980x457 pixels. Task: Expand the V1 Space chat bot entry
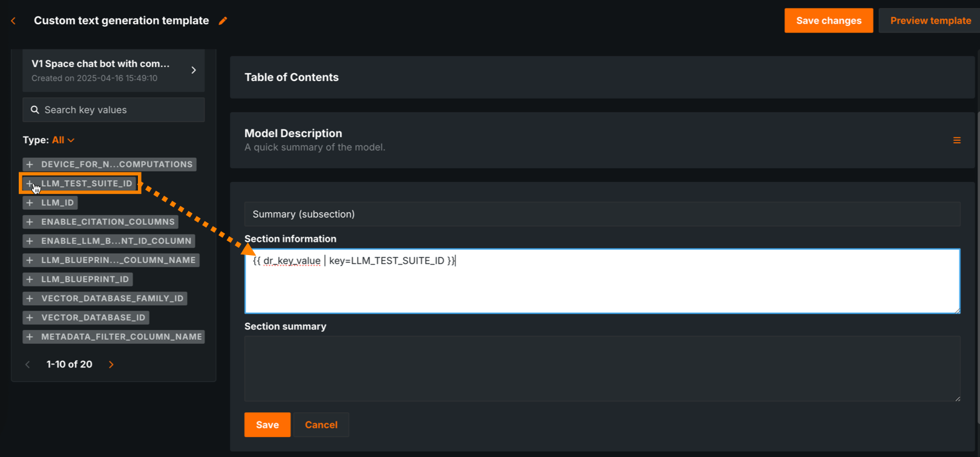(194, 70)
